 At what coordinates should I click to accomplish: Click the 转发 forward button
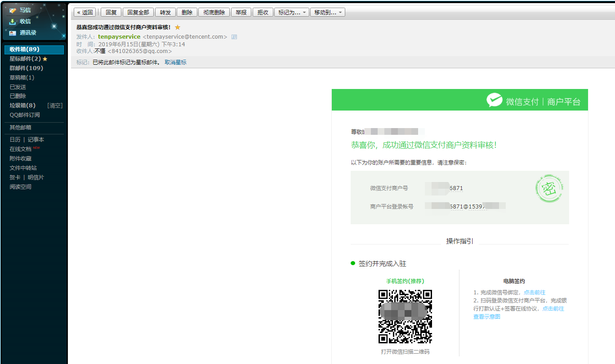point(165,13)
